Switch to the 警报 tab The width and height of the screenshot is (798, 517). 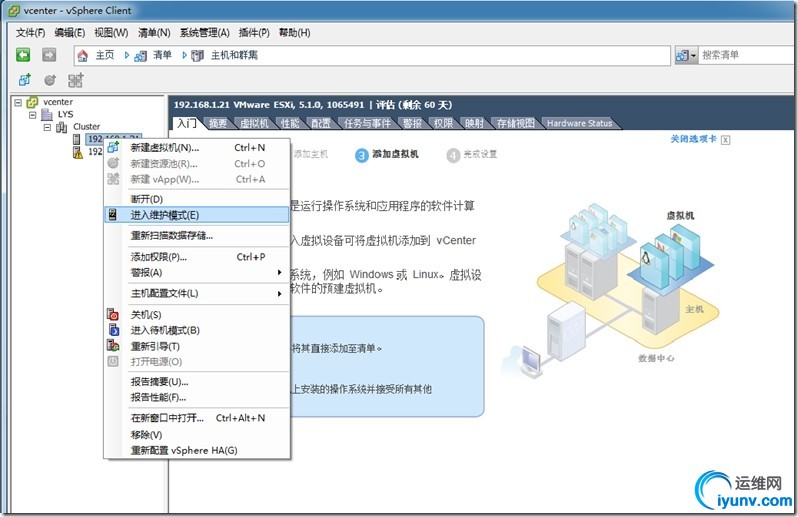tap(412, 123)
